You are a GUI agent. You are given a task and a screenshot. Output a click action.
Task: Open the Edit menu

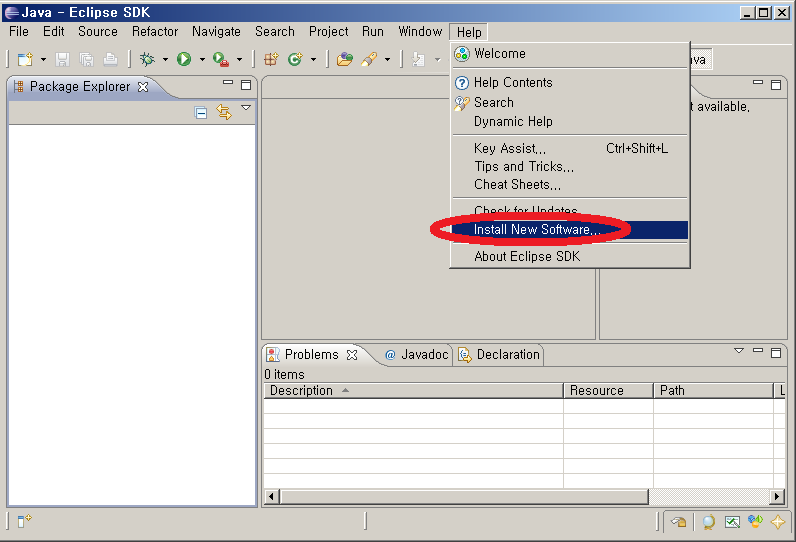click(x=53, y=31)
